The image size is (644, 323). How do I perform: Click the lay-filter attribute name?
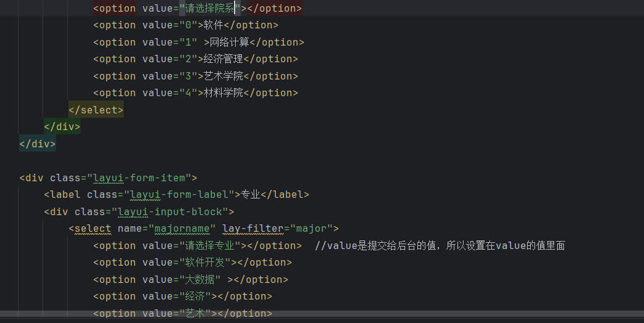click(253, 229)
